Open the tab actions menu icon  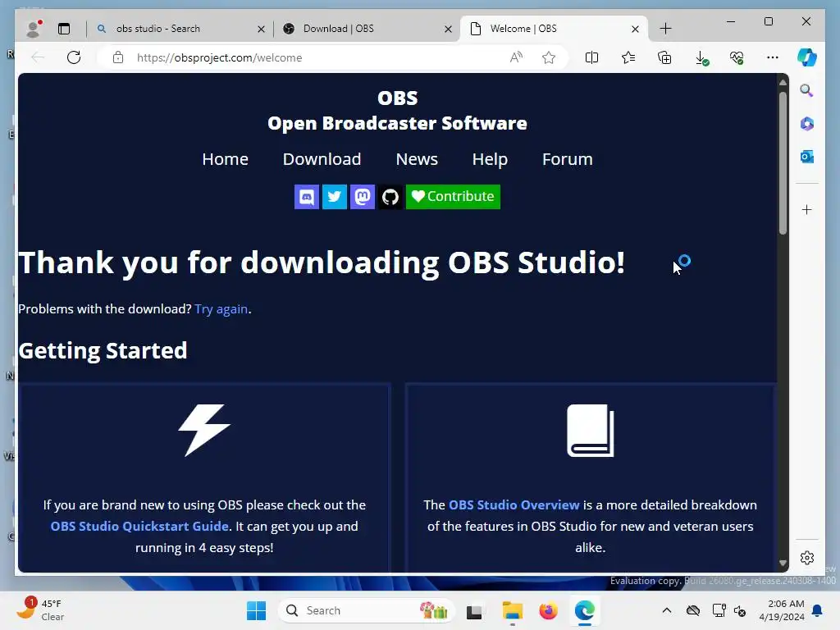(x=64, y=29)
